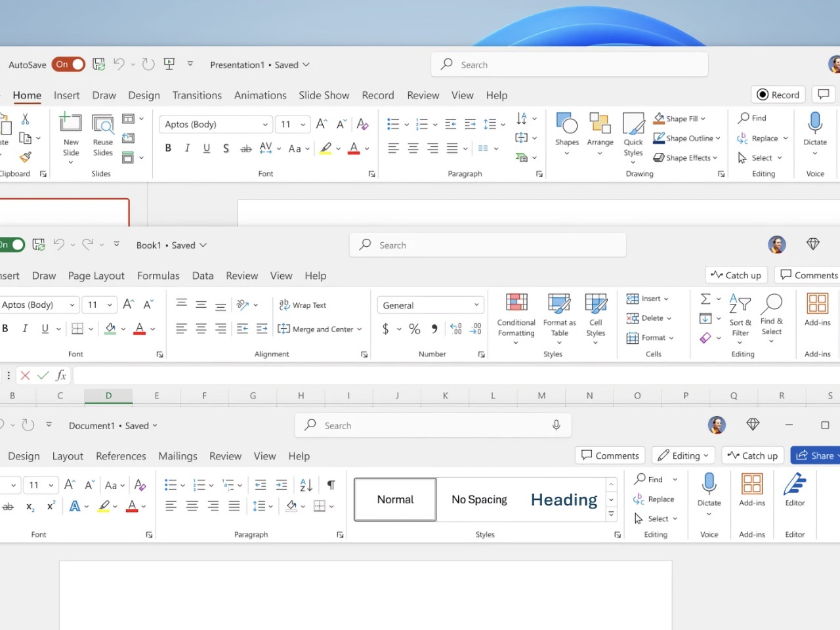Image resolution: width=840 pixels, height=630 pixels.
Task: Open Reuse Slides in PowerPoint
Action: pos(103,136)
